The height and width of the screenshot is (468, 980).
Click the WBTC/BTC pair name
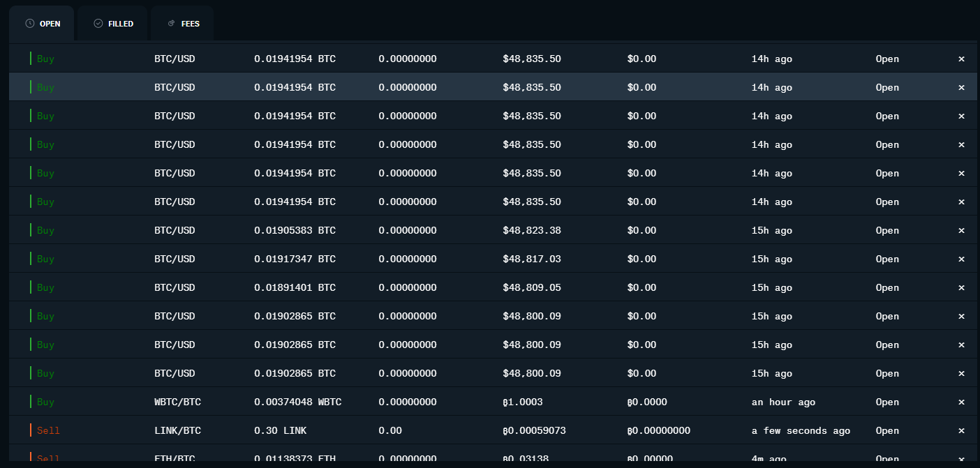point(177,402)
